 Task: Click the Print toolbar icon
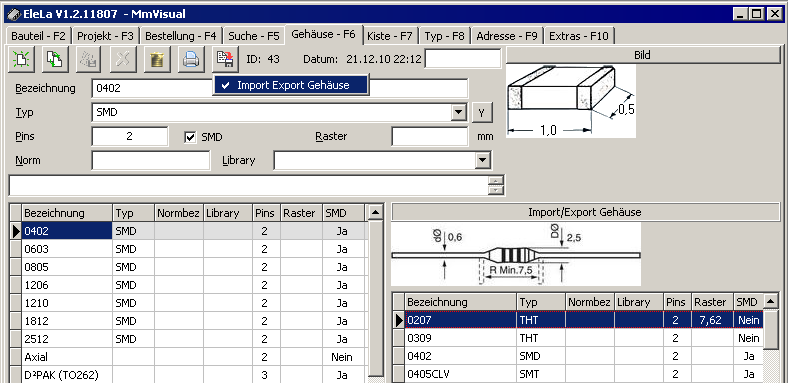point(191,59)
